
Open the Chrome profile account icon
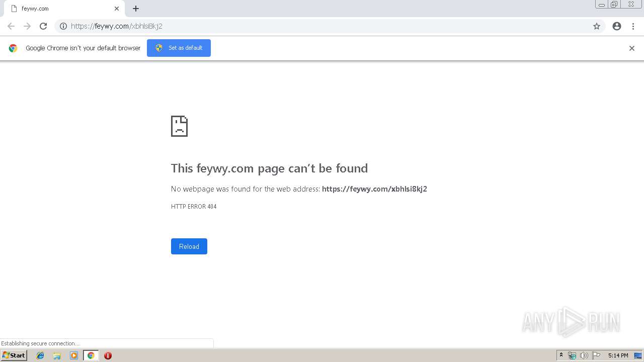(x=617, y=26)
